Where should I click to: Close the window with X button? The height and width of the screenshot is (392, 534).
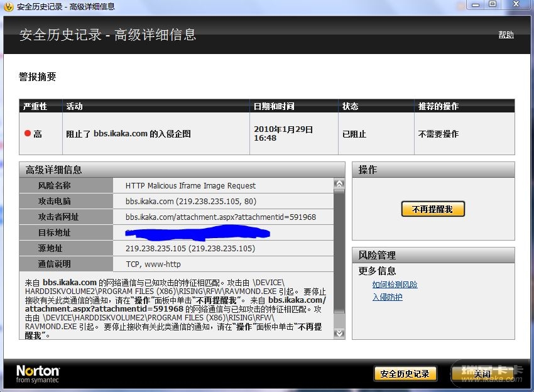click(516, 4)
